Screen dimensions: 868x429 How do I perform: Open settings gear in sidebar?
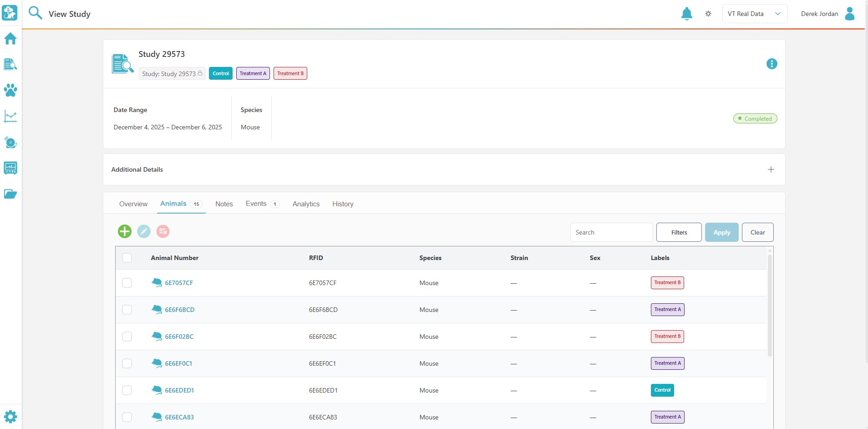tap(10, 417)
